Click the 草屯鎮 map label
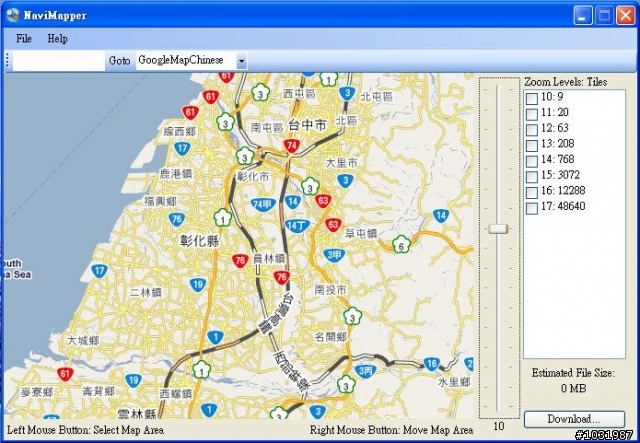The height and width of the screenshot is (443, 640). click(361, 234)
